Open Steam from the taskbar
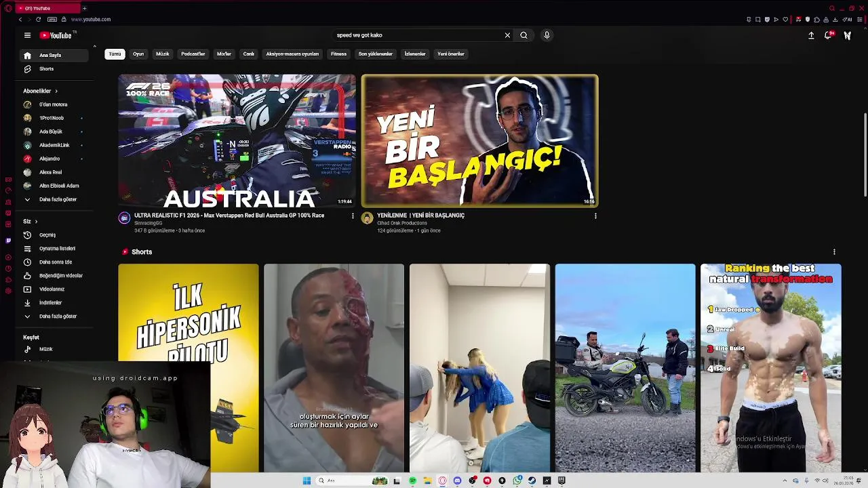 pyautogui.click(x=532, y=481)
